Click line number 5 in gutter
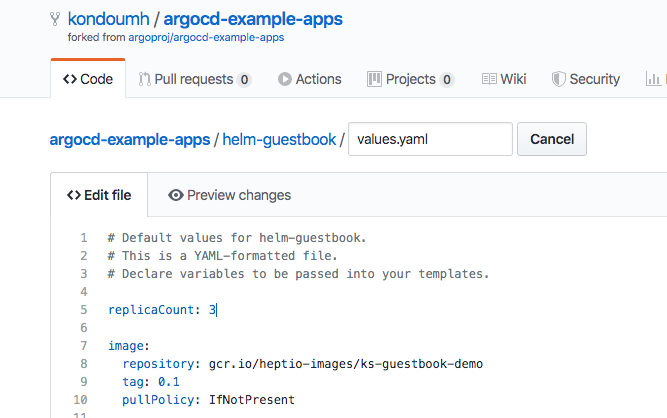This screenshot has height=418, width=667. [84, 310]
